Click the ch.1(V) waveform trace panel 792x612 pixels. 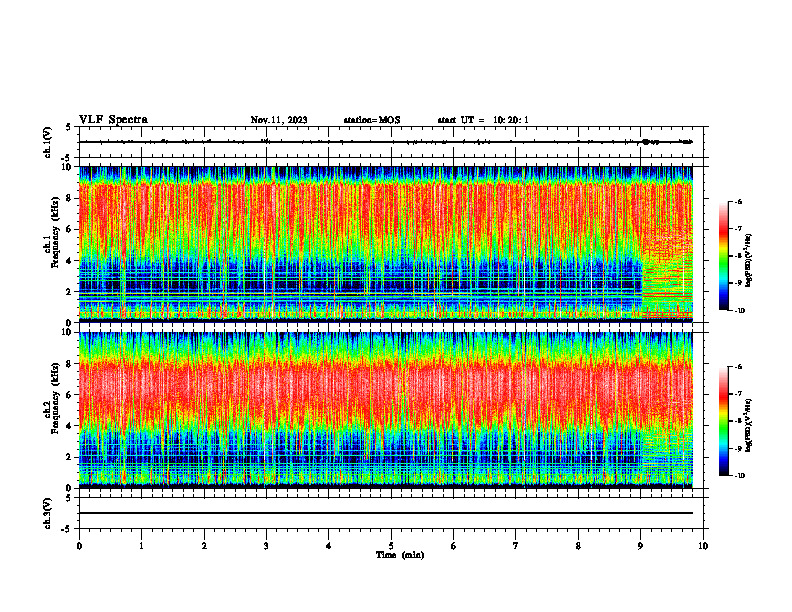(x=391, y=142)
